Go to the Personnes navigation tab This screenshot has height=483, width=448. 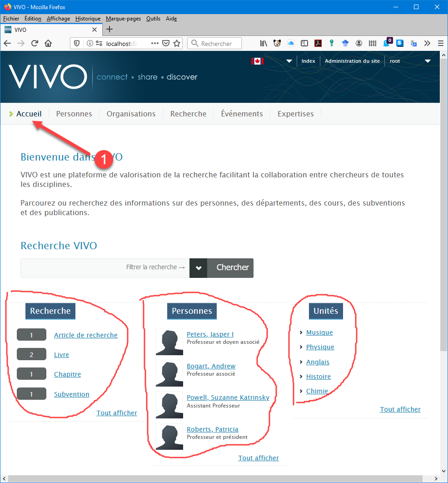click(x=74, y=114)
